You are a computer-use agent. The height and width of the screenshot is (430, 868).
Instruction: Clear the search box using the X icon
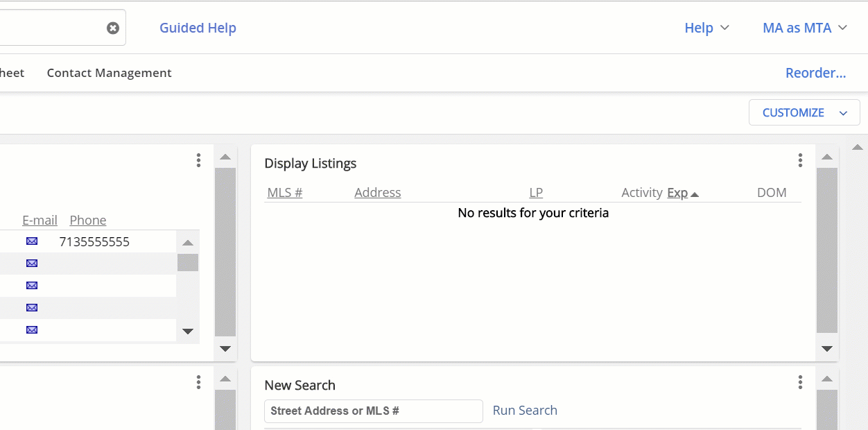click(112, 27)
